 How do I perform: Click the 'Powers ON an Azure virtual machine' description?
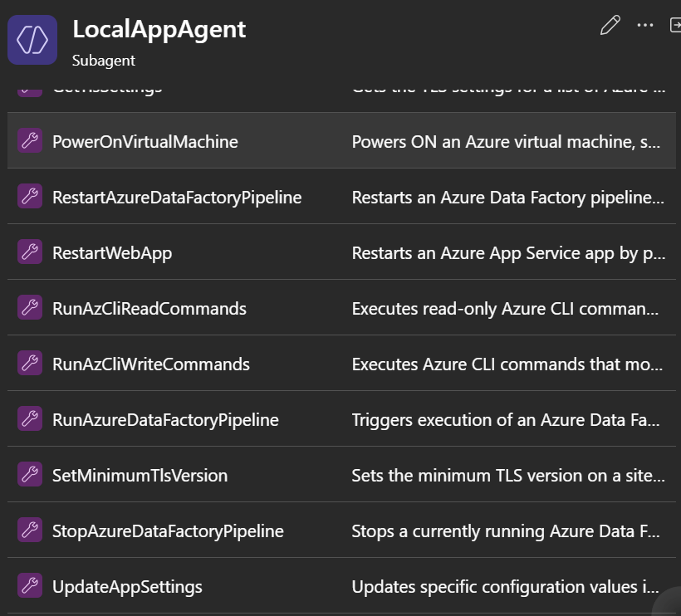pyautogui.click(x=506, y=141)
